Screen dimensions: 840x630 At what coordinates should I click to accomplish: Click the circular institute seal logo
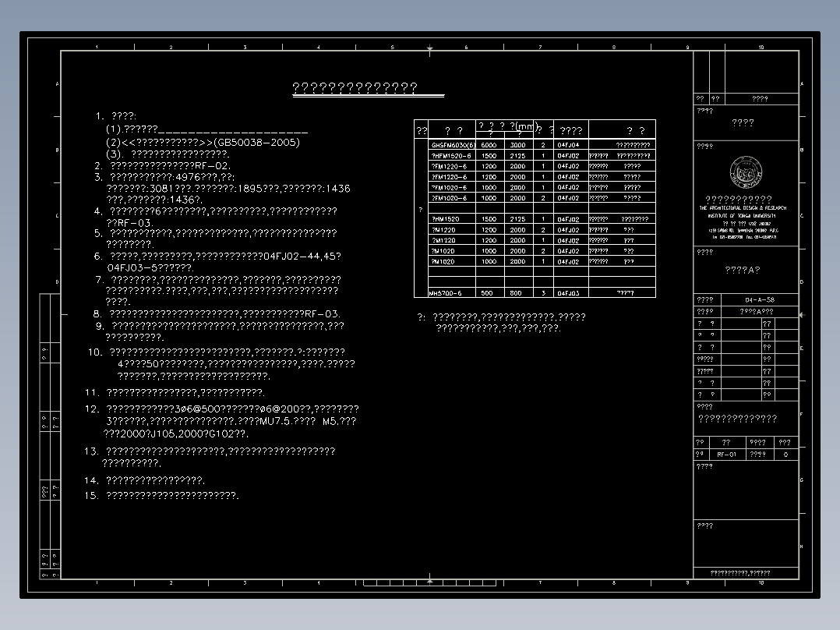point(746,172)
